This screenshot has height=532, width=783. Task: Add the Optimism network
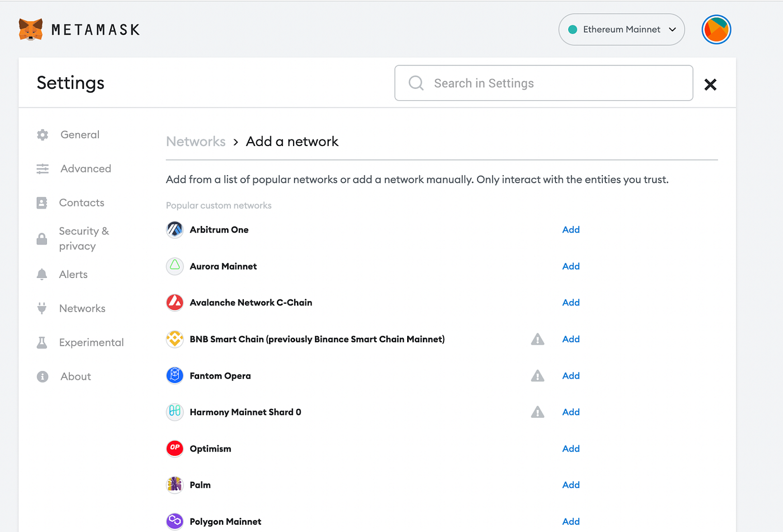click(571, 449)
